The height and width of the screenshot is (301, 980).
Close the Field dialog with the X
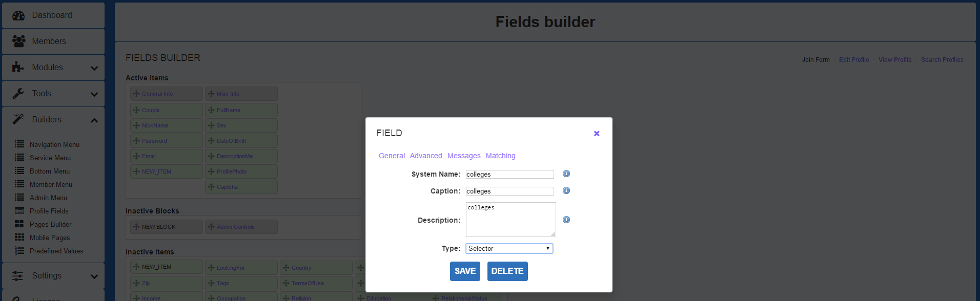click(x=597, y=134)
